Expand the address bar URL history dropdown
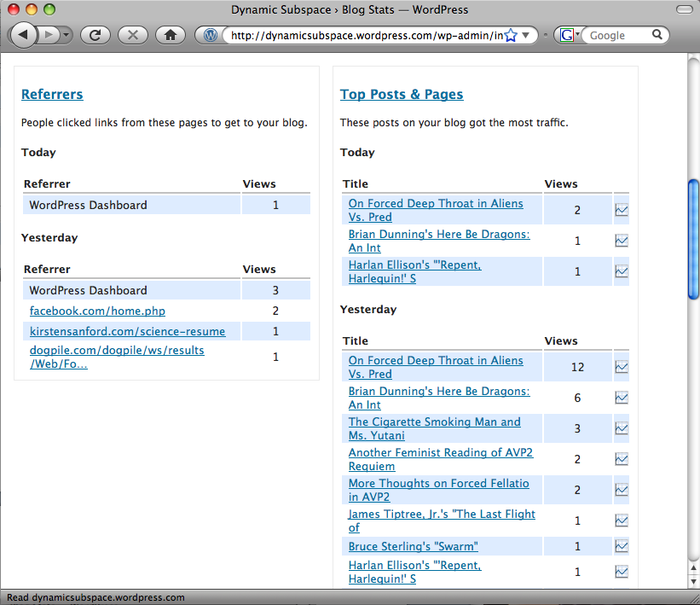This screenshot has height=605, width=700. pyautogui.click(x=526, y=35)
